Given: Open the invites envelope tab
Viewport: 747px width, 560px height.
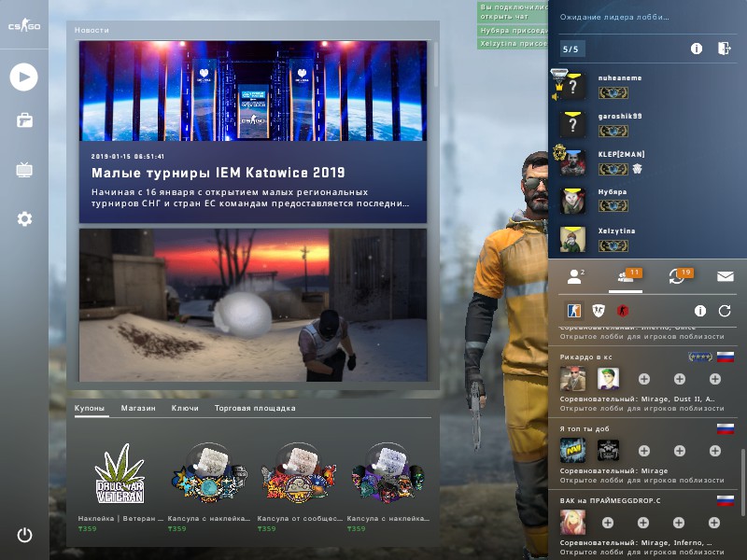Looking at the screenshot, I should (726, 276).
